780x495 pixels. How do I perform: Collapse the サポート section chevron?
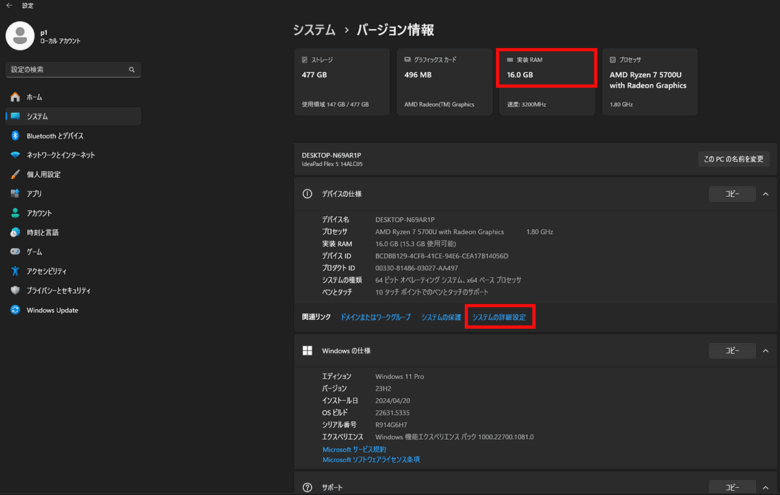[766, 488]
